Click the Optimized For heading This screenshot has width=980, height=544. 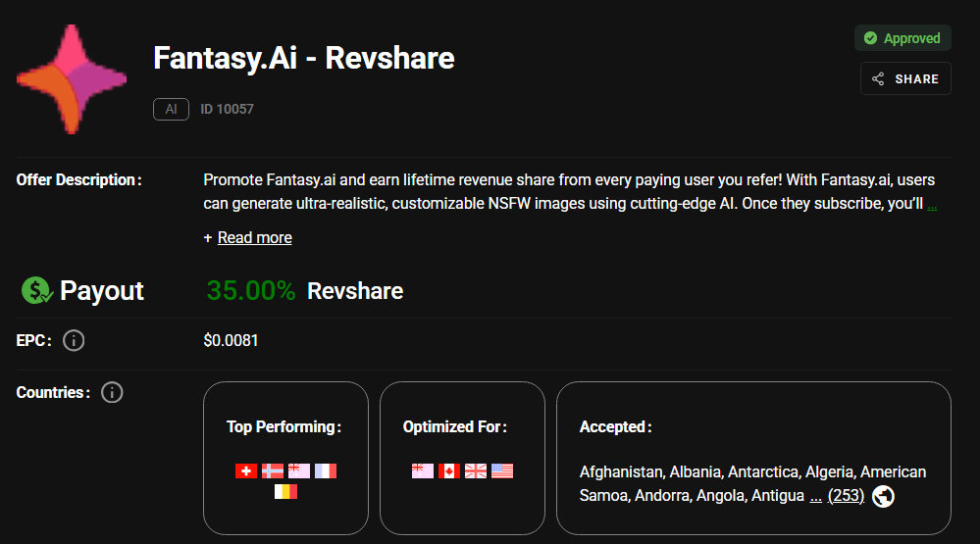click(455, 427)
